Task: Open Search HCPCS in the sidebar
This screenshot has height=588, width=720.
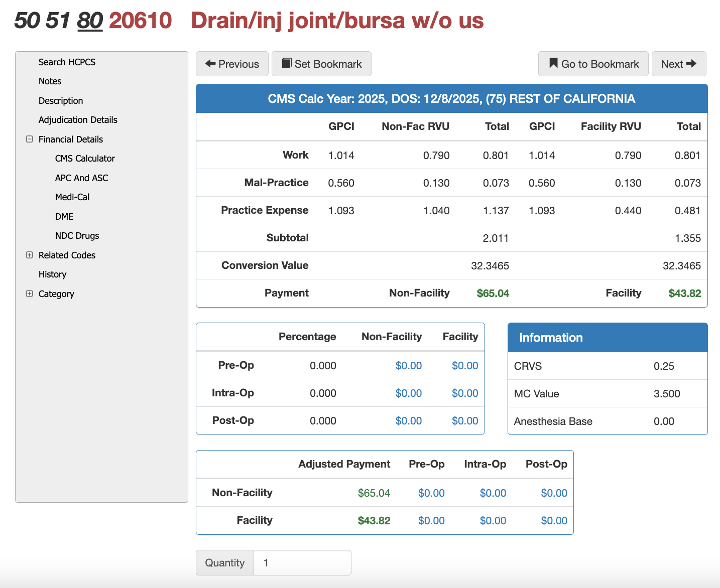Action: point(67,62)
